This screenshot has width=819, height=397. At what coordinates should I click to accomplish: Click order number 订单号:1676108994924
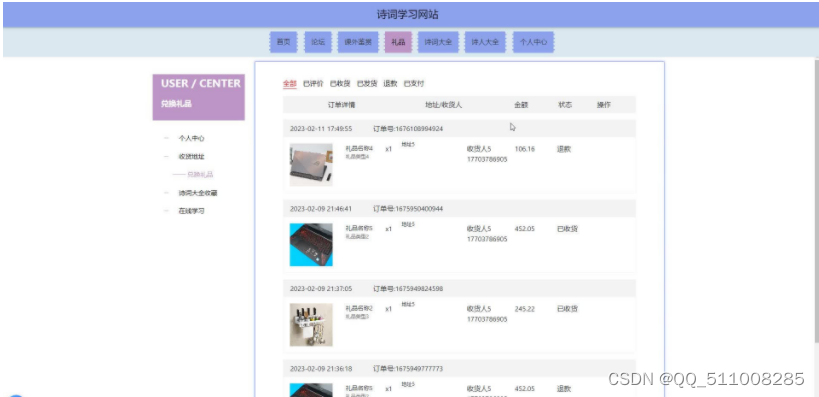[408, 129]
